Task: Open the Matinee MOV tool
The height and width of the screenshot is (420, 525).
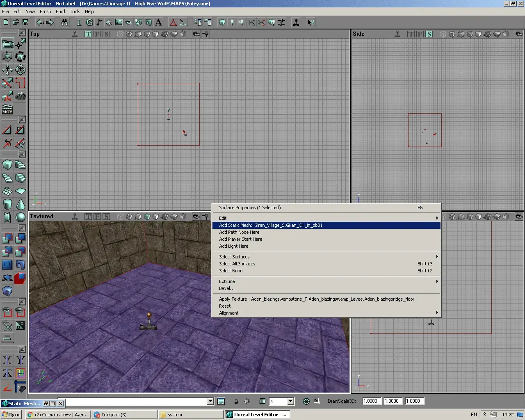Action: pos(7,109)
